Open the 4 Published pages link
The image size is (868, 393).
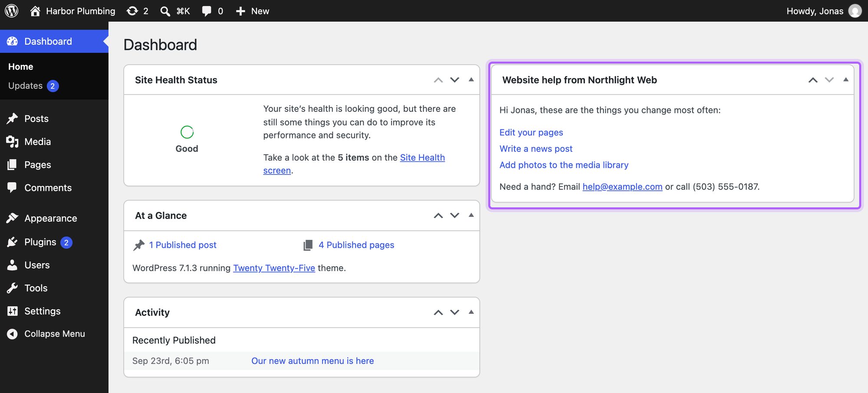pyautogui.click(x=356, y=245)
